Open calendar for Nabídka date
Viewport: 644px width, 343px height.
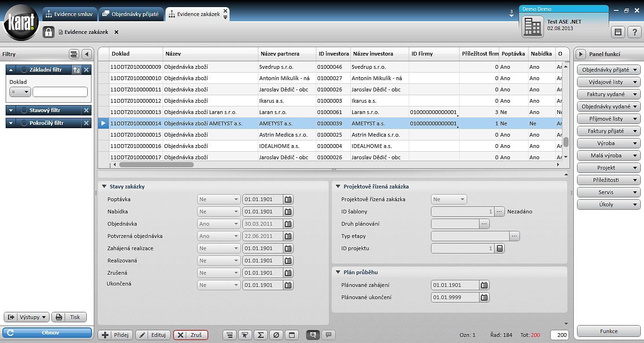pos(288,212)
